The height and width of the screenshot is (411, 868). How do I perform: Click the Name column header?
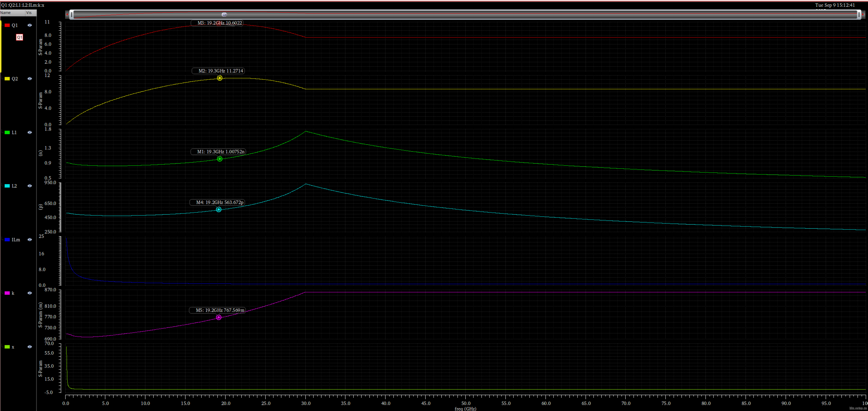click(x=12, y=13)
